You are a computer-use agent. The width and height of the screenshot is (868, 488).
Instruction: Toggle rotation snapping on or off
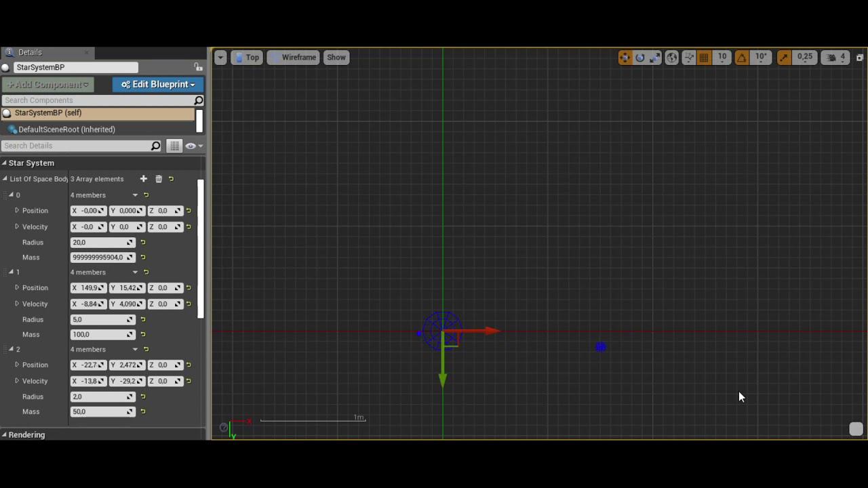click(x=742, y=58)
